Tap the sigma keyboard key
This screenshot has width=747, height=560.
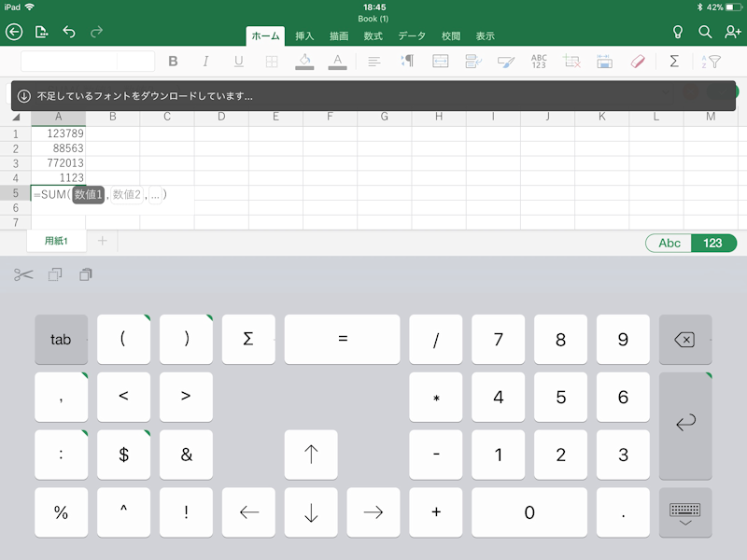(x=248, y=340)
